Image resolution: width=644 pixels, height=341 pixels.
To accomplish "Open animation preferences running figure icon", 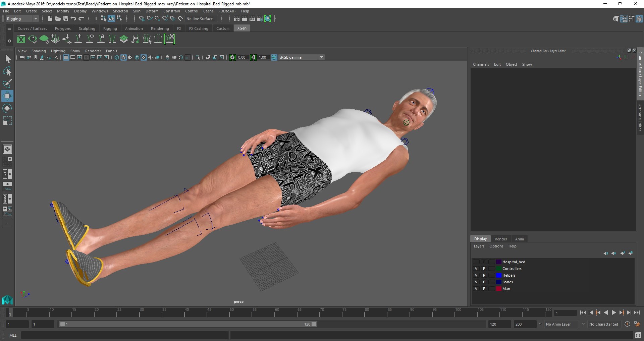I will tap(637, 324).
